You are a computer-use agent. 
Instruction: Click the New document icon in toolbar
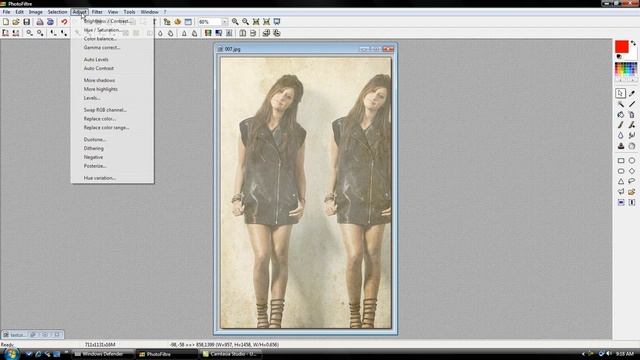(x=6, y=22)
